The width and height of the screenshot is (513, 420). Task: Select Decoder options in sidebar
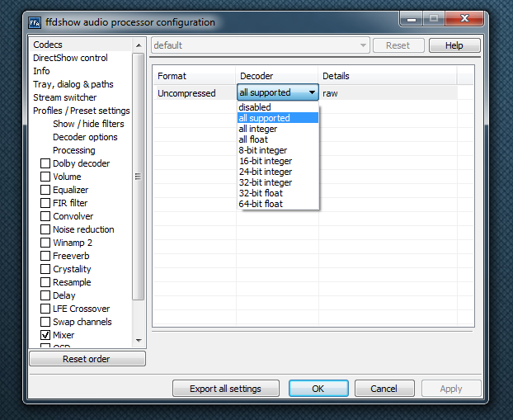point(85,137)
